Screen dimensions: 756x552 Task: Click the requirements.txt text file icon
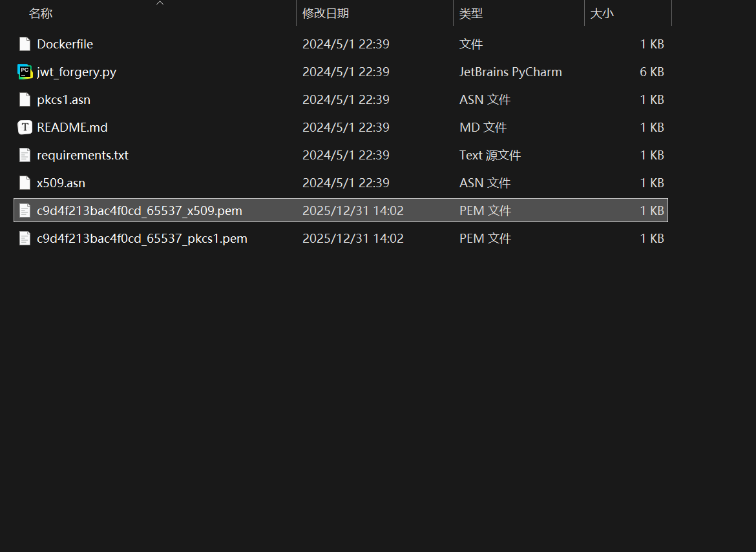(25, 155)
